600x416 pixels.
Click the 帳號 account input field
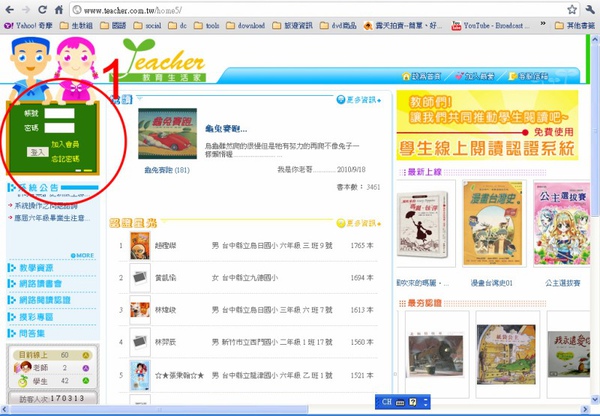(59, 113)
